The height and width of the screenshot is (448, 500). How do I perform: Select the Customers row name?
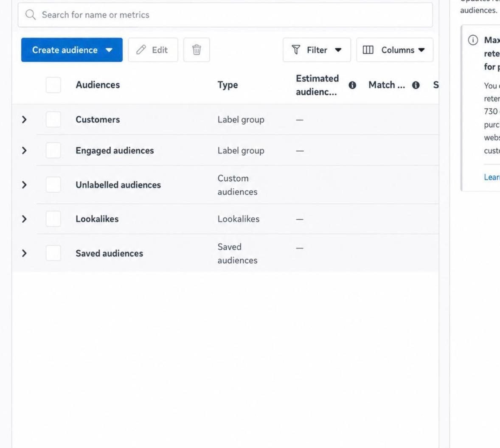98,120
